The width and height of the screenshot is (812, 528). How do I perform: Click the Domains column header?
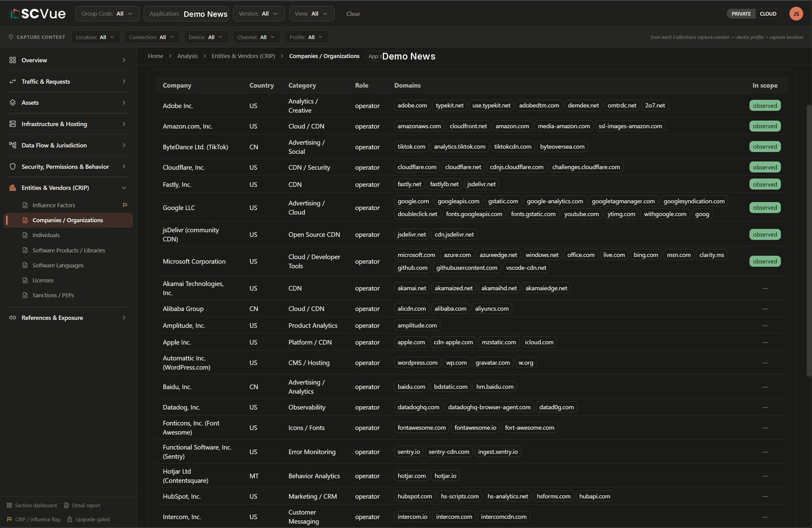(x=408, y=85)
